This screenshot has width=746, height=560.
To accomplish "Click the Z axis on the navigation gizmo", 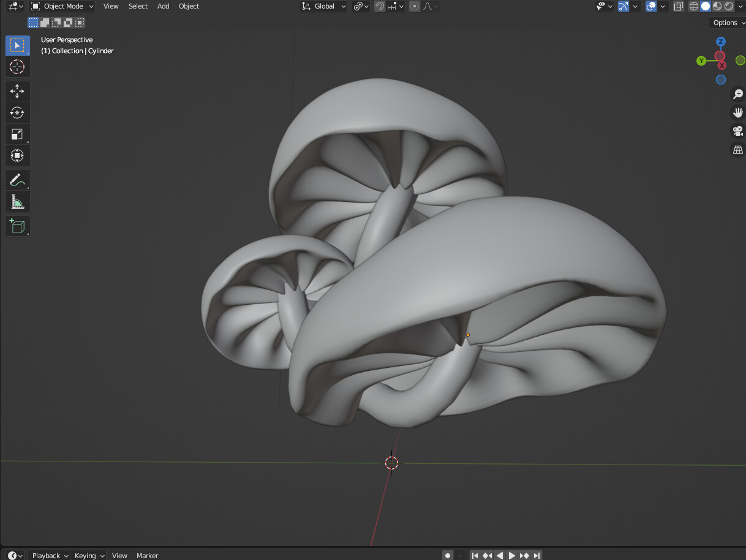I will [x=721, y=42].
